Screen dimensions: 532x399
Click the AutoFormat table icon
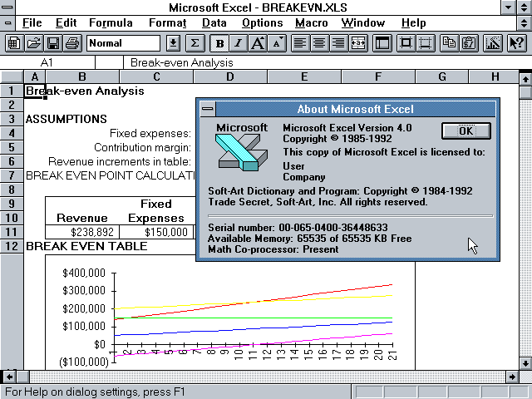pos(382,43)
